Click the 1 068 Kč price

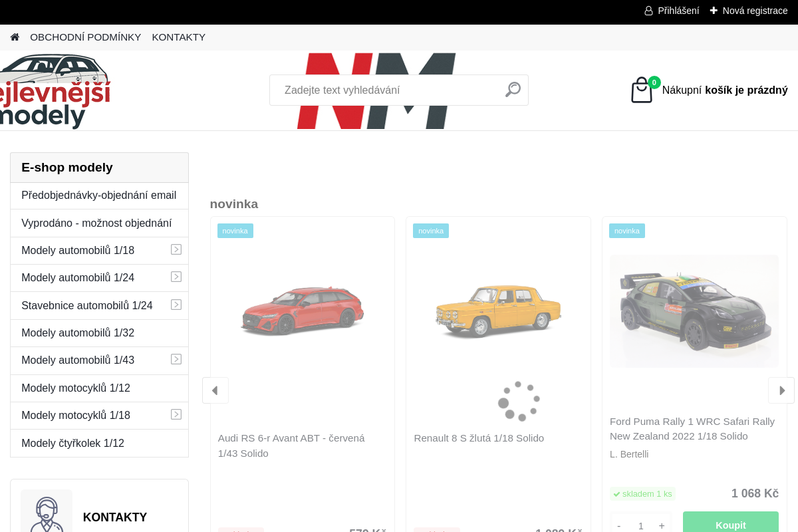click(x=755, y=493)
